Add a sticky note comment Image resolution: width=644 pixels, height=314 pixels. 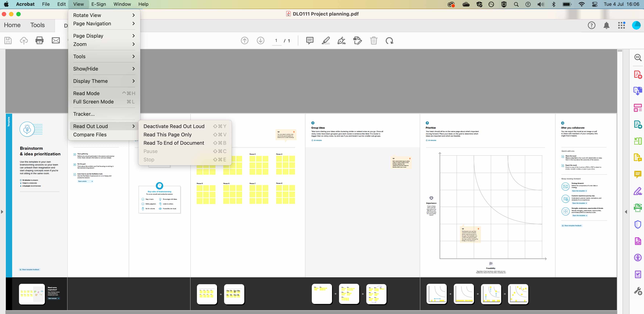(x=309, y=41)
